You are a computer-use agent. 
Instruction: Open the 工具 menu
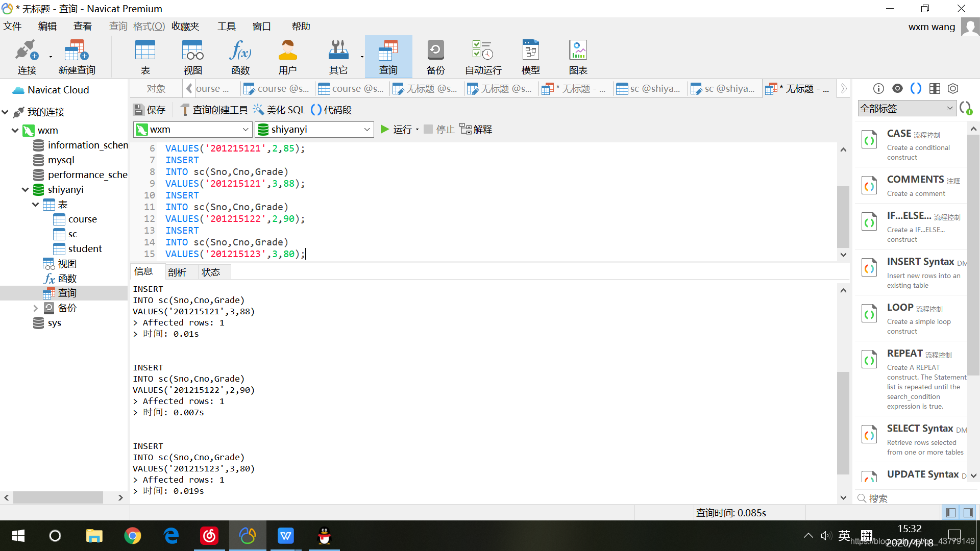[227, 26]
